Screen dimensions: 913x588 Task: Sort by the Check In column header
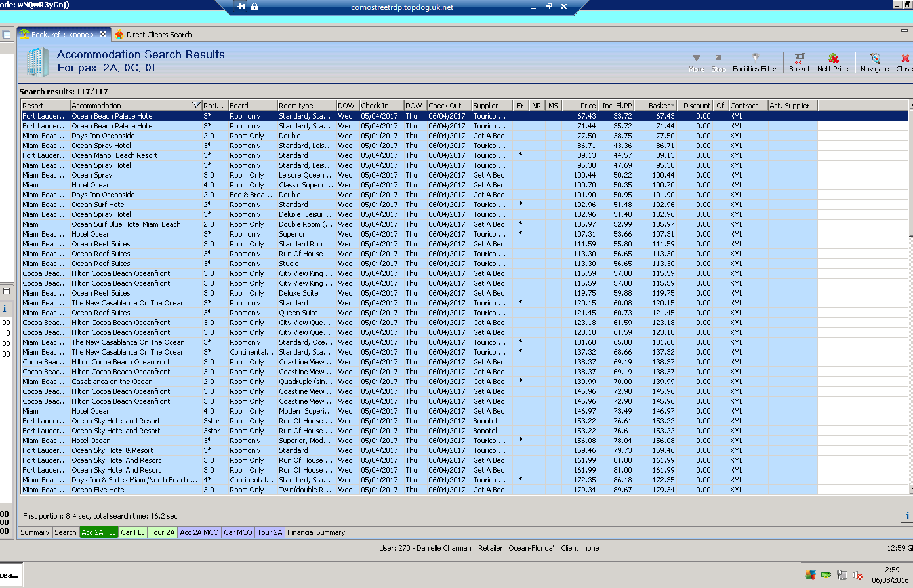381,105
